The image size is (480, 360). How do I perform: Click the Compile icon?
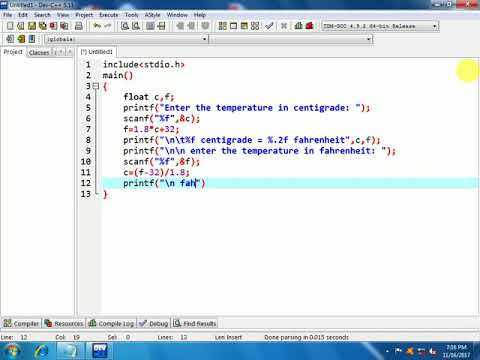(223, 26)
